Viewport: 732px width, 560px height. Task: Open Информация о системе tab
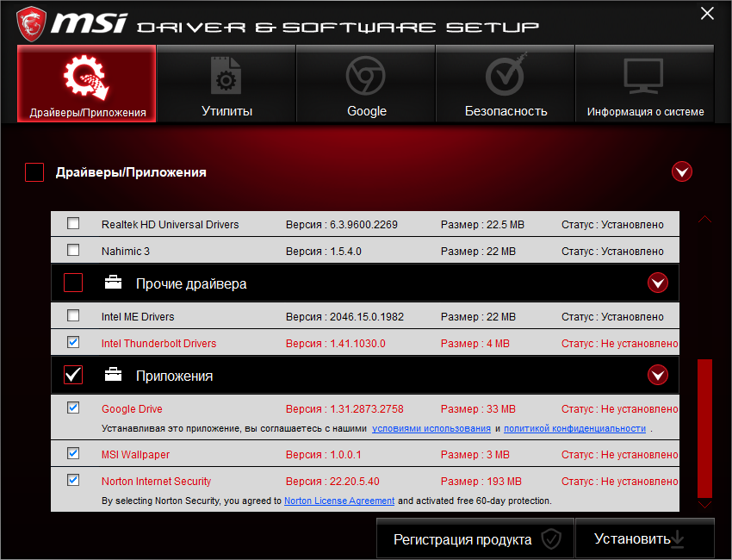[645, 84]
